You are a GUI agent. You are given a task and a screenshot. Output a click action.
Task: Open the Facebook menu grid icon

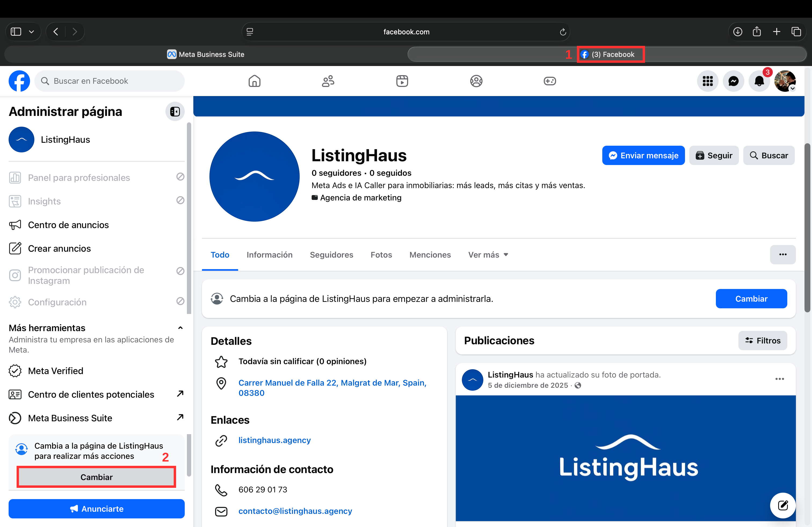[x=707, y=81]
